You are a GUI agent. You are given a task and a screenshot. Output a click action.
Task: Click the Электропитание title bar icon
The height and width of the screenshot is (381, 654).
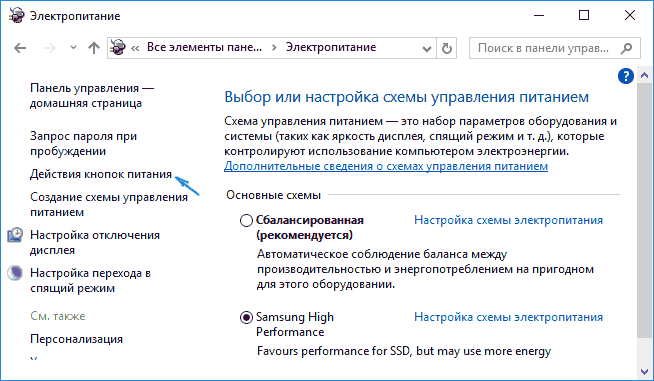coord(17,15)
